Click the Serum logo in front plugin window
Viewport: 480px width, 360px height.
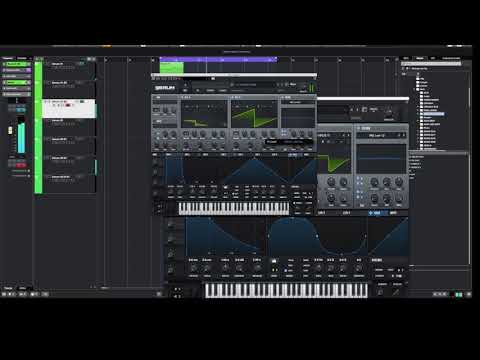point(165,88)
